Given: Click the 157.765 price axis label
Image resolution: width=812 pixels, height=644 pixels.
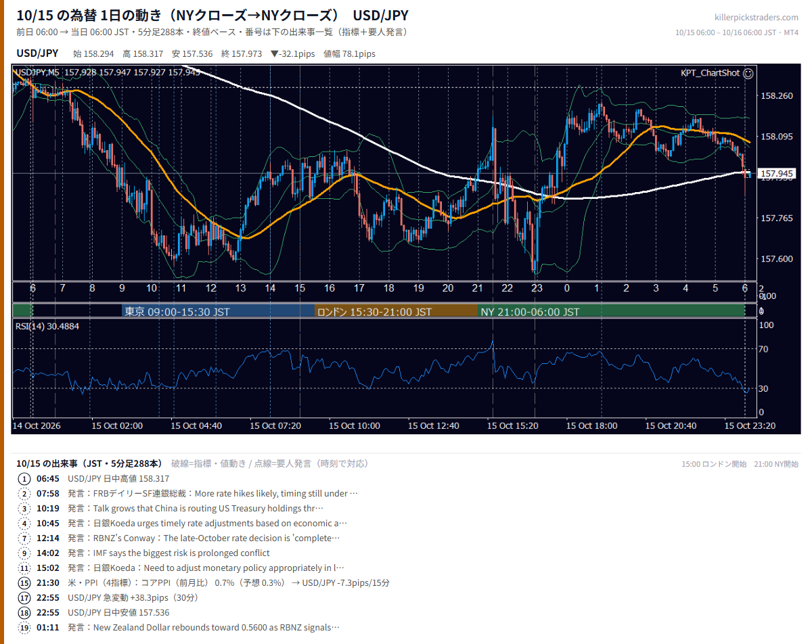Looking at the screenshot, I should pos(777,218).
